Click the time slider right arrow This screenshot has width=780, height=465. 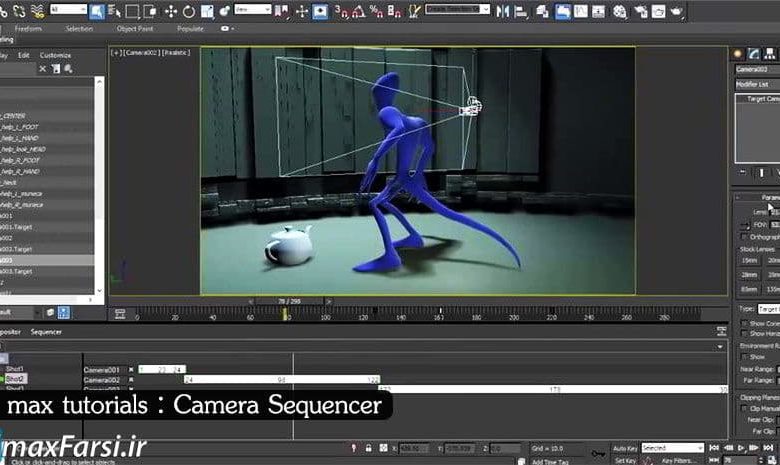[328, 301]
